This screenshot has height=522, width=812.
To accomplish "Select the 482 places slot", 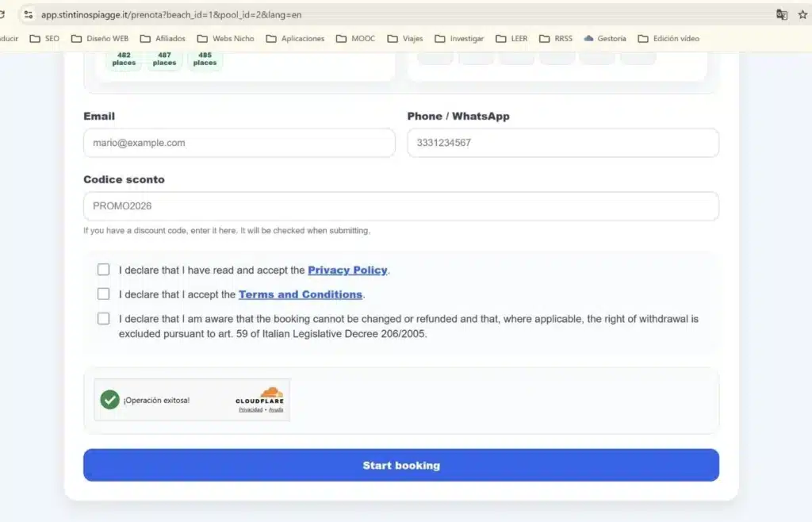I will point(124,59).
